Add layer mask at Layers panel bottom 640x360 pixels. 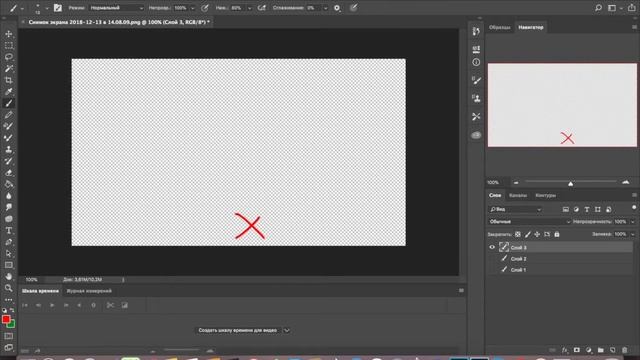576,350
